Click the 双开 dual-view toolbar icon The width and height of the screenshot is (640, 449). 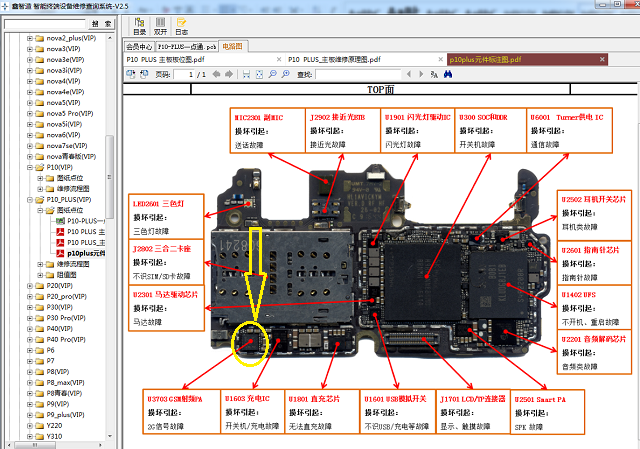click(x=160, y=27)
